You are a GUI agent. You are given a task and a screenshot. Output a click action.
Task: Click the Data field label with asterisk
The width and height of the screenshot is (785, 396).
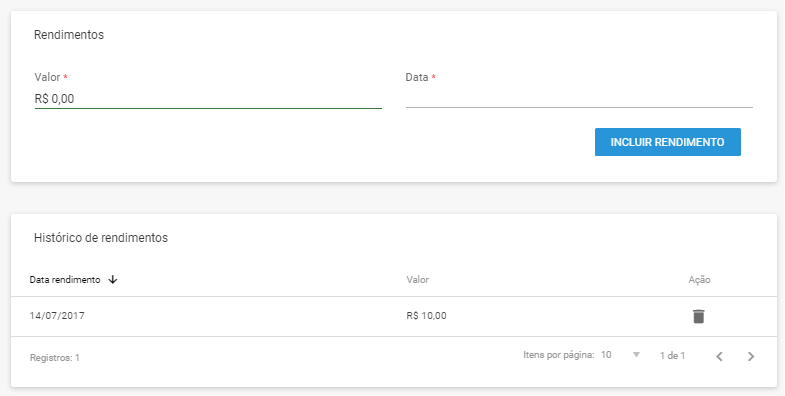tap(421, 77)
